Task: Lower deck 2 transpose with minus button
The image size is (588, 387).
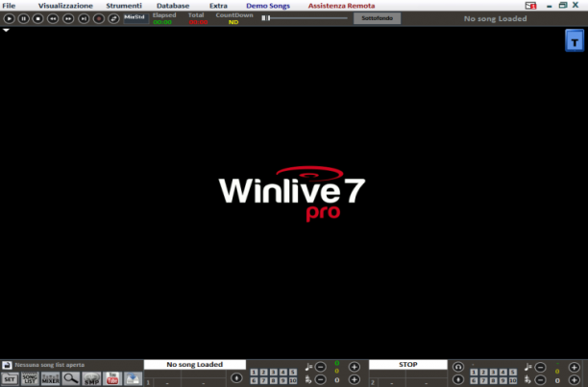Action: pos(540,380)
